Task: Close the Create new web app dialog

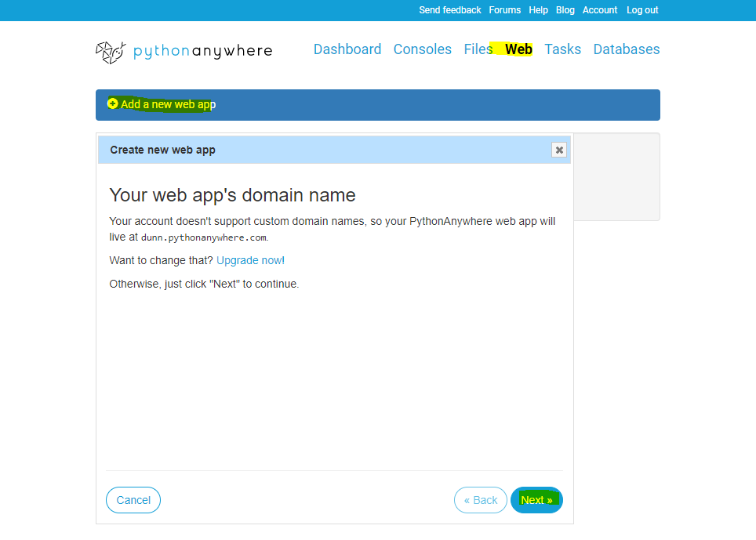Action: (559, 150)
